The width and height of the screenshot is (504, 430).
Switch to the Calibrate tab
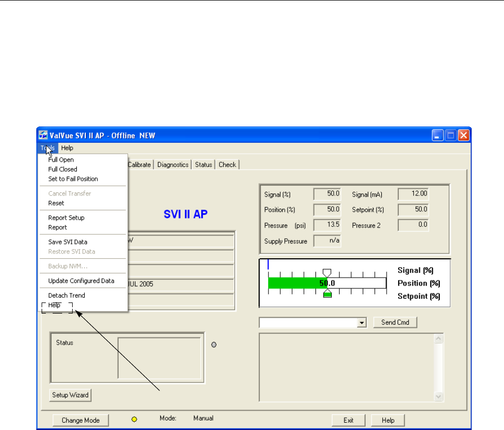[x=139, y=164]
